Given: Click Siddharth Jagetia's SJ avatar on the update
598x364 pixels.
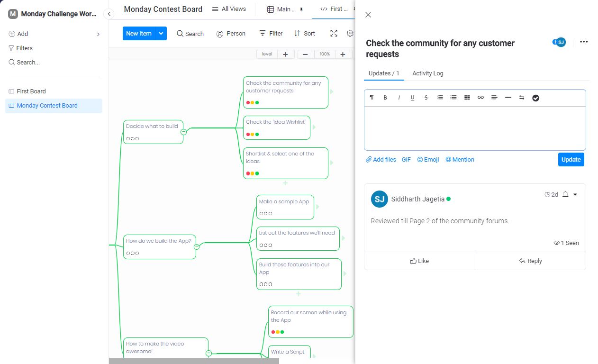Looking at the screenshot, I should tap(380, 199).
